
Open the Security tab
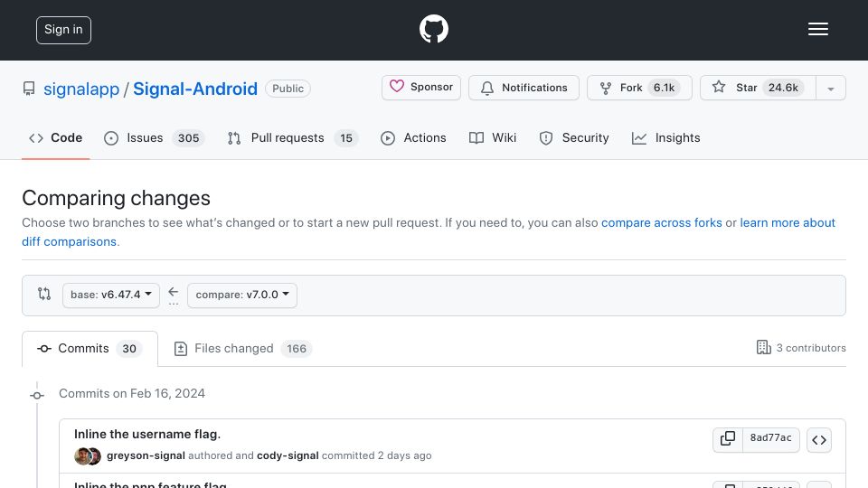click(x=574, y=137)
